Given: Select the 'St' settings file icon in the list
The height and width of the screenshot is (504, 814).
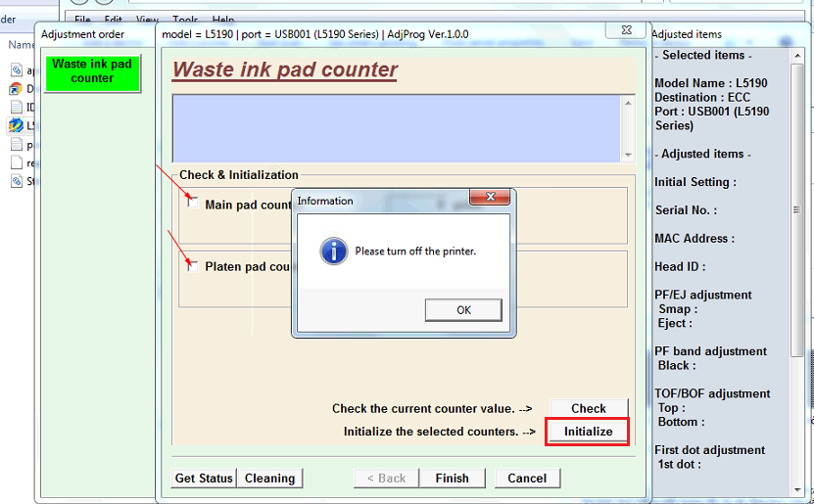Looking at the screenshot, I should click(x=17, y=181).
